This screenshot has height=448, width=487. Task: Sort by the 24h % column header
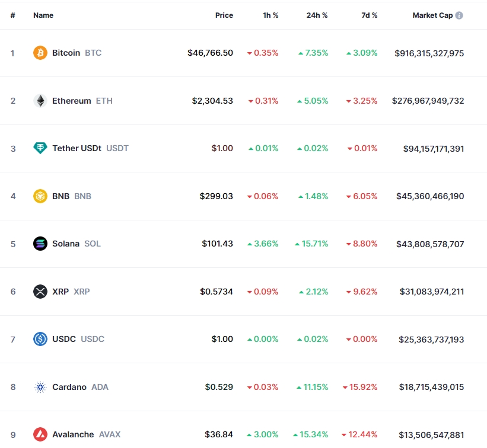pos(317,15)
